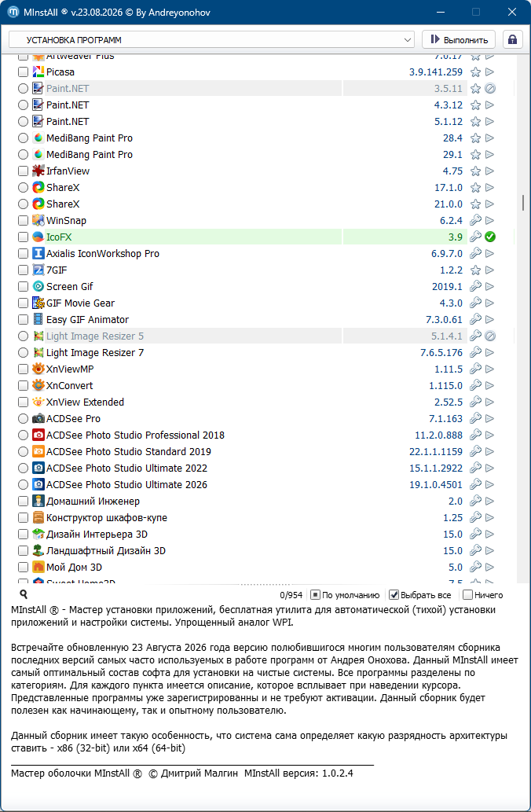This screenshot has width=531, height=812.
Task: Click key icon for Axialis IconWorkshop Pro
Action: click(475, 254)
